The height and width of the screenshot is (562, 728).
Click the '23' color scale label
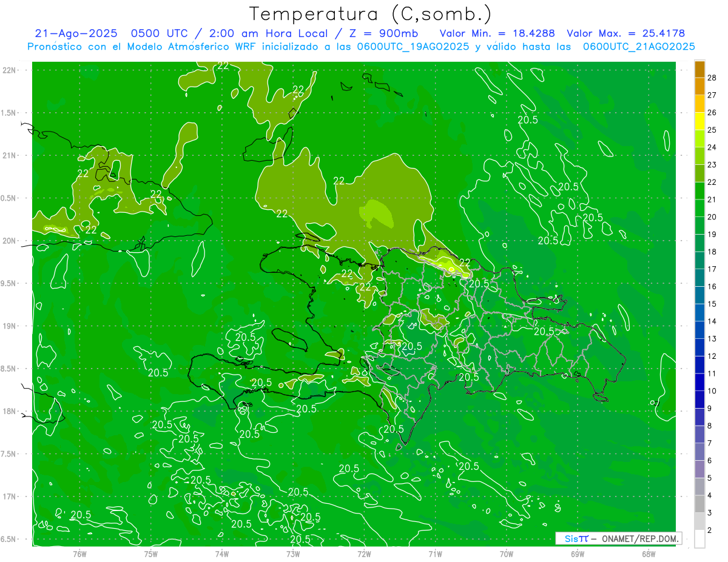point(712,164)
